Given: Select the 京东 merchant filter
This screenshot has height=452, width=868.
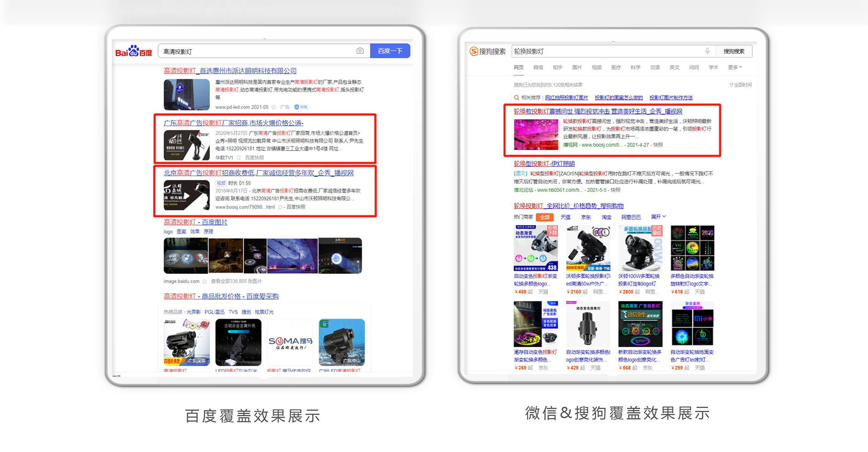Looking at the screenshot, I should tap(586, 217).
